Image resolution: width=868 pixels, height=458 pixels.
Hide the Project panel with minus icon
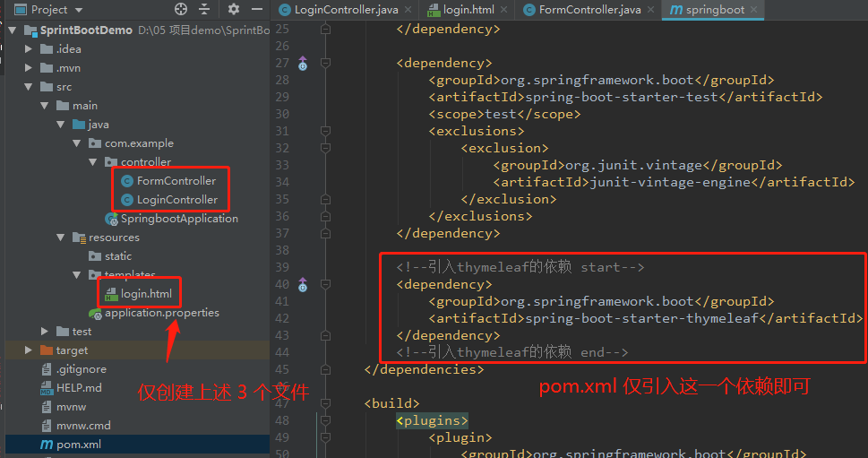coord(257,9)
